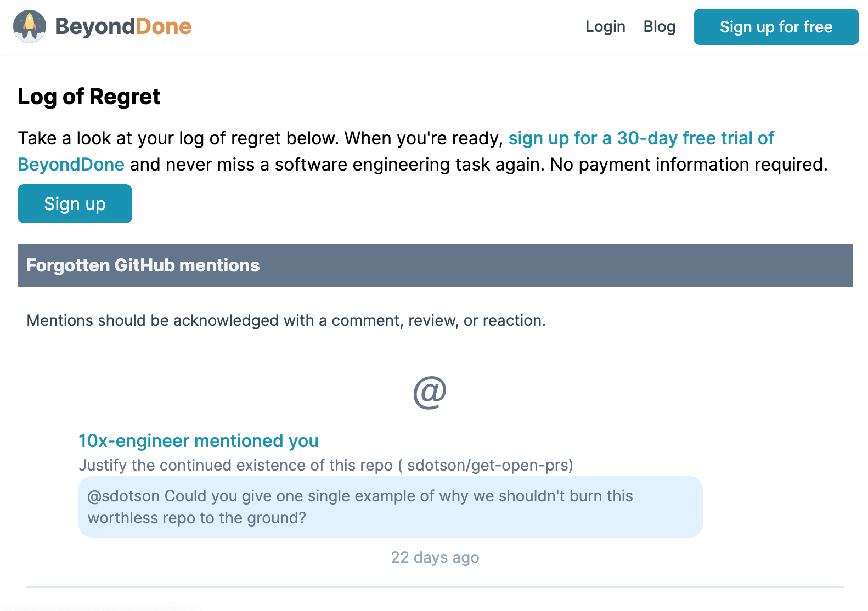Viewport: 868px width, 611px height.
Task: Click the BeyondDone wordmark in the header
Action: pos(122,26)
